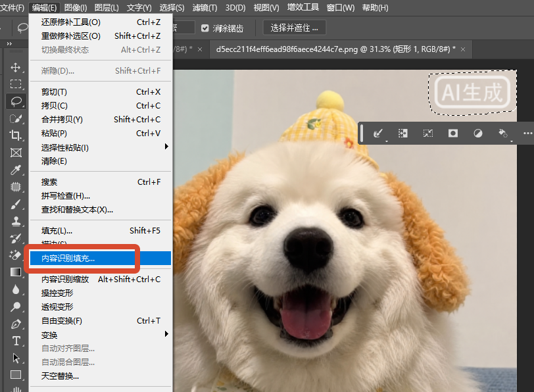The image size is (534, 392).
Task: Select the Eraser tool
Action: 16,255
